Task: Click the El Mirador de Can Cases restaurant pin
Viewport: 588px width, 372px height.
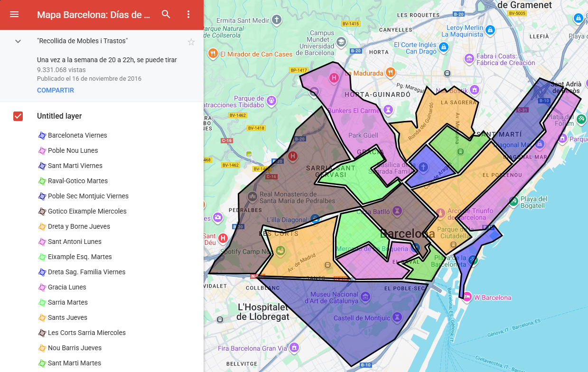Action: click(x=213, y=54)
